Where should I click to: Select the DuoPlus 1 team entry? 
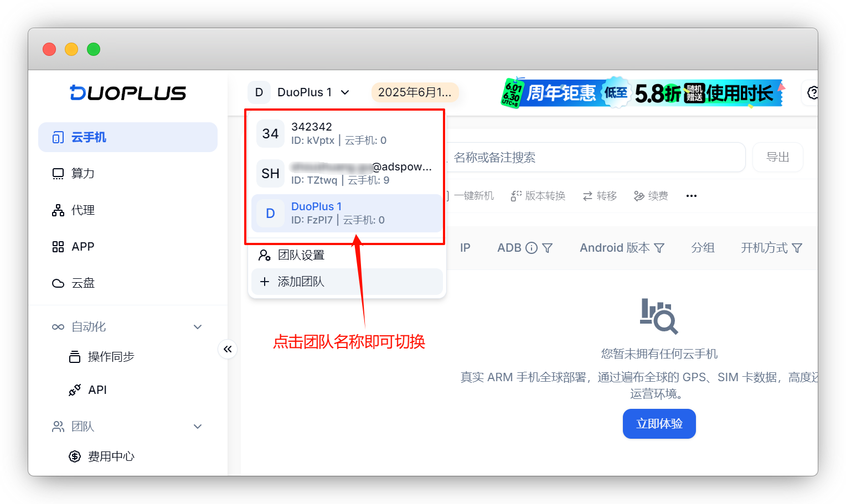click(347, 213)
